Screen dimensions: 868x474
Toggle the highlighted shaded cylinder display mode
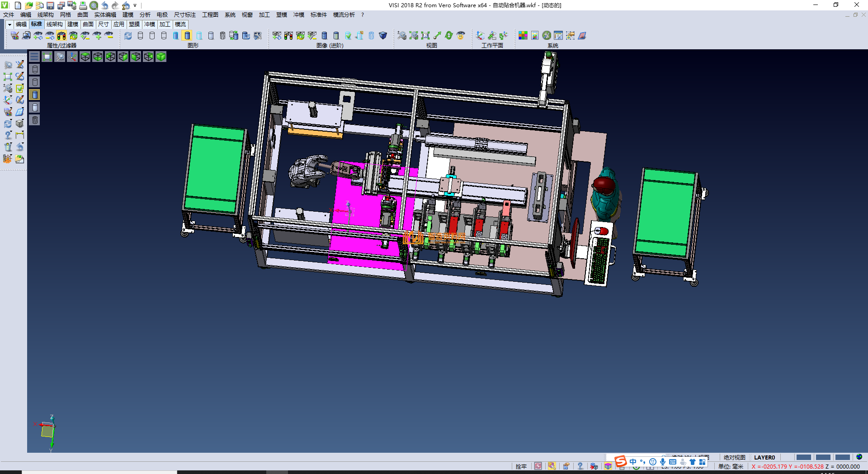[187, 35]
